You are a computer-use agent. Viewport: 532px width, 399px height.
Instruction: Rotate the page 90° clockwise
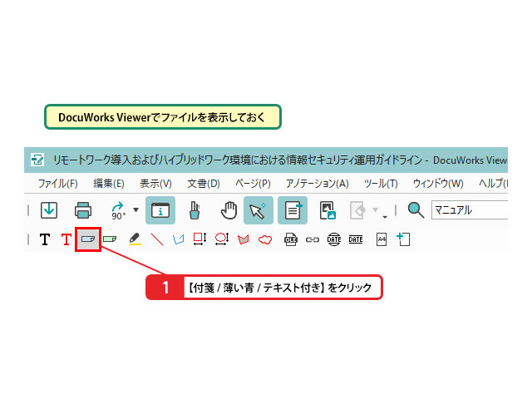click(118, 210)
